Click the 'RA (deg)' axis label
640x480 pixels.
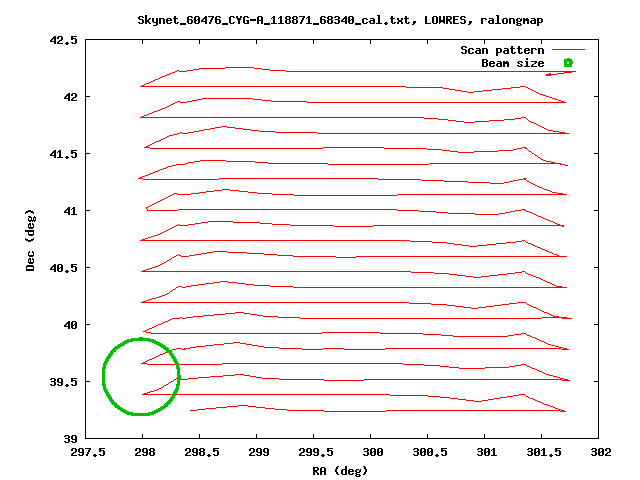[x=340, y=471]
